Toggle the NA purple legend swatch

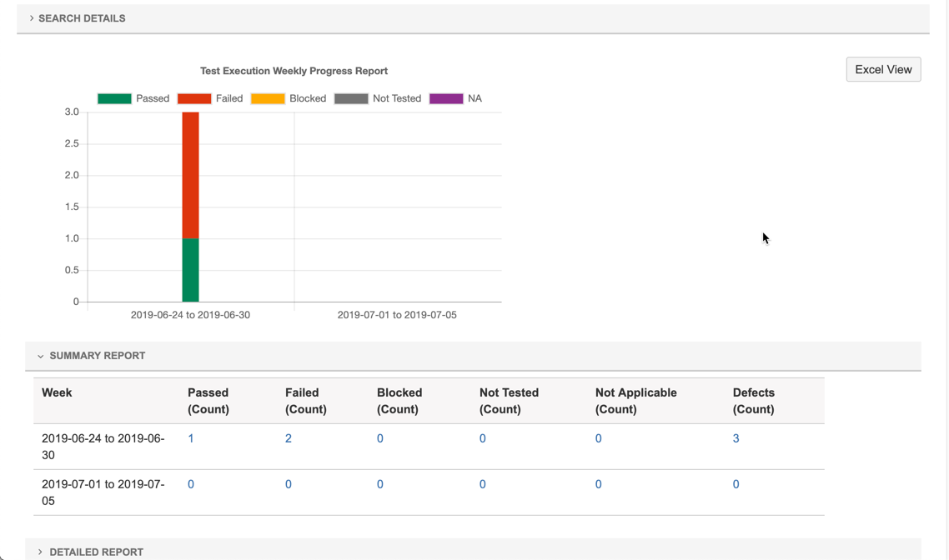446,98
